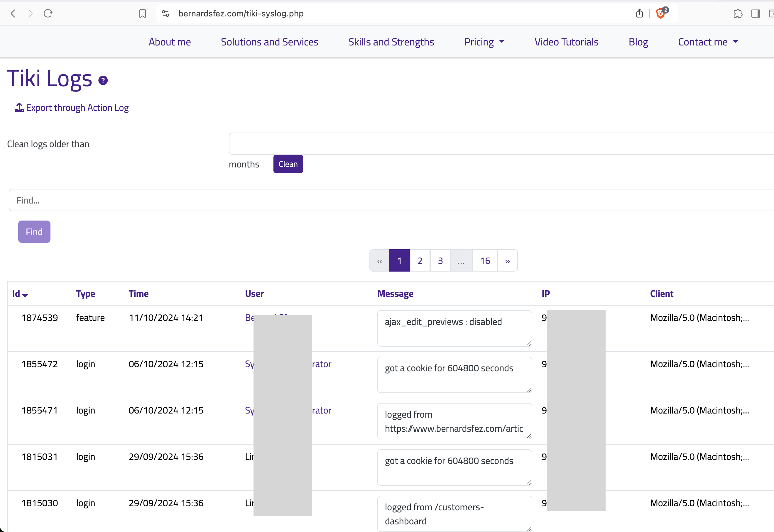Open the Video Tutorials menu item
The image size is (774, 532).
[x=566, y=42]
